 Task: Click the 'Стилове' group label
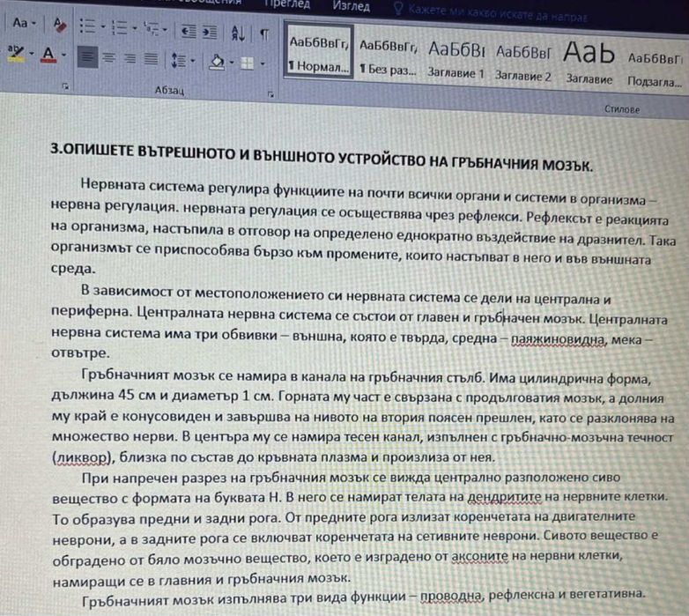pos(622,109)
